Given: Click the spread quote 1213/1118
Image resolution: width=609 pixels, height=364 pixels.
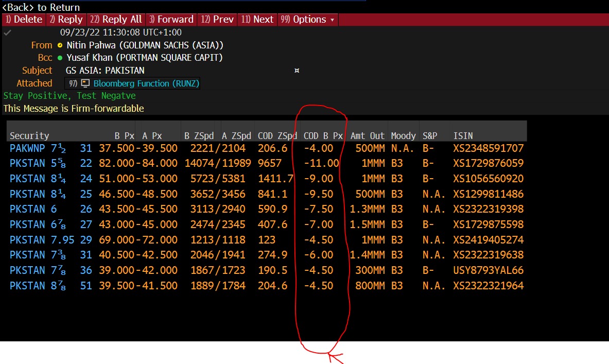Looking at the screenshot, I should pos(218,240).
